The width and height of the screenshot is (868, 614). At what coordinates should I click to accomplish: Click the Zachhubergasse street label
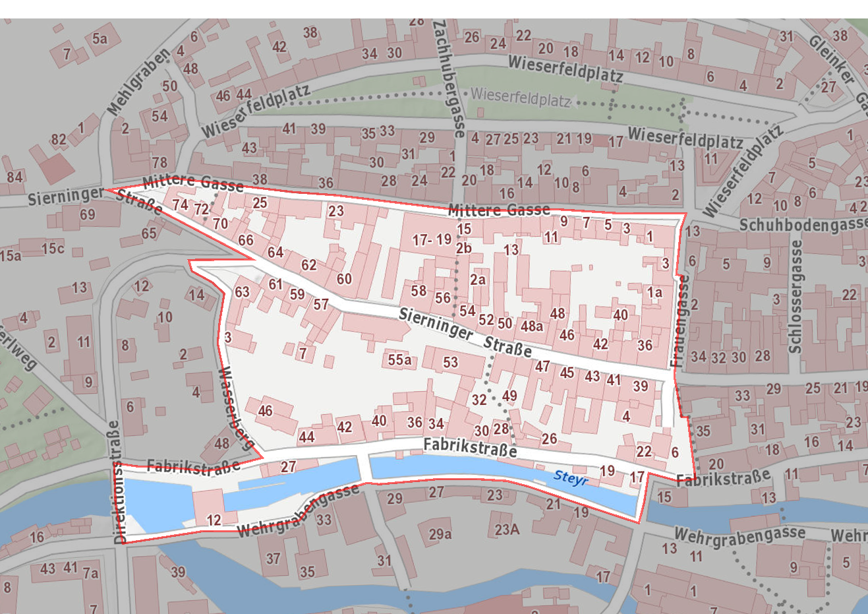(x=449, y=78)
